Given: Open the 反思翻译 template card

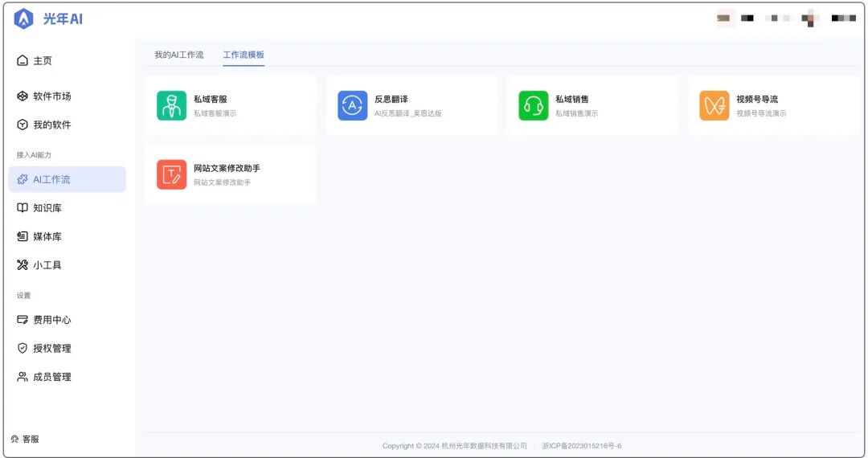Looking at the screenshot, I should 411,105.
